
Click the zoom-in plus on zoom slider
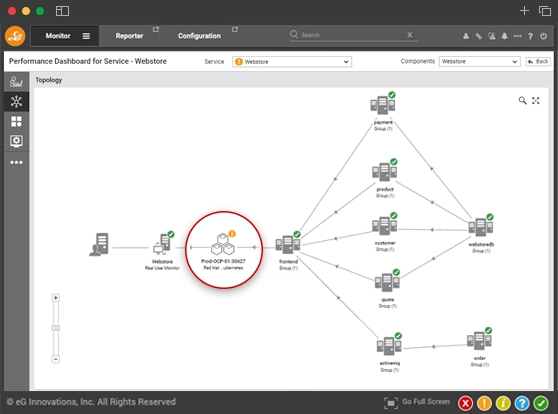(56, 298)
